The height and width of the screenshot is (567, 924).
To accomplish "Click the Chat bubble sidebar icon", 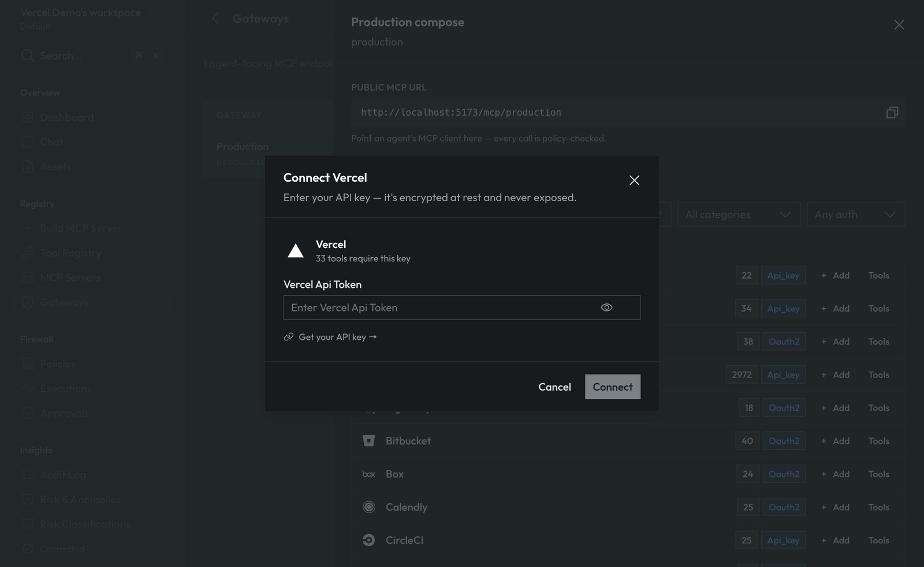I will pyautogui.click(x=27, y=142).
